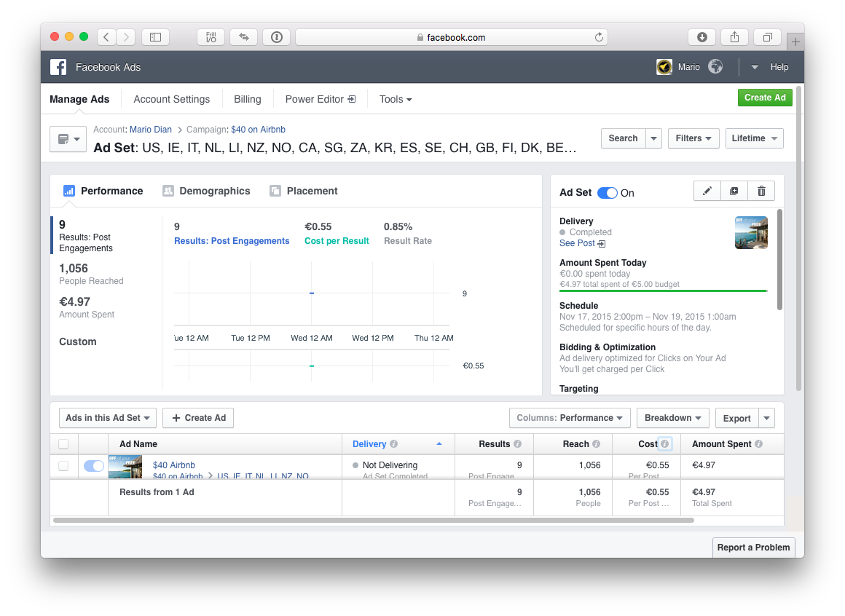Check the $40 Airbnb ad row checkbox

click(63, 466)
